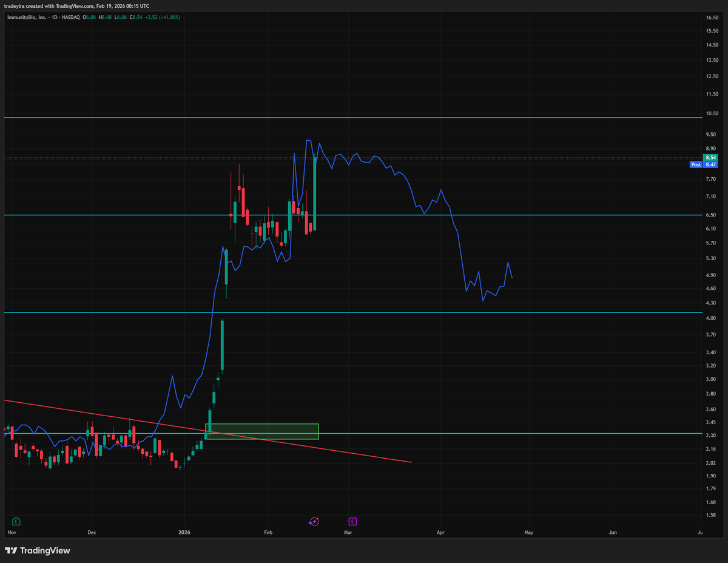Click the Dec label on time axis

pyautogui.click(x=92, y=533)
